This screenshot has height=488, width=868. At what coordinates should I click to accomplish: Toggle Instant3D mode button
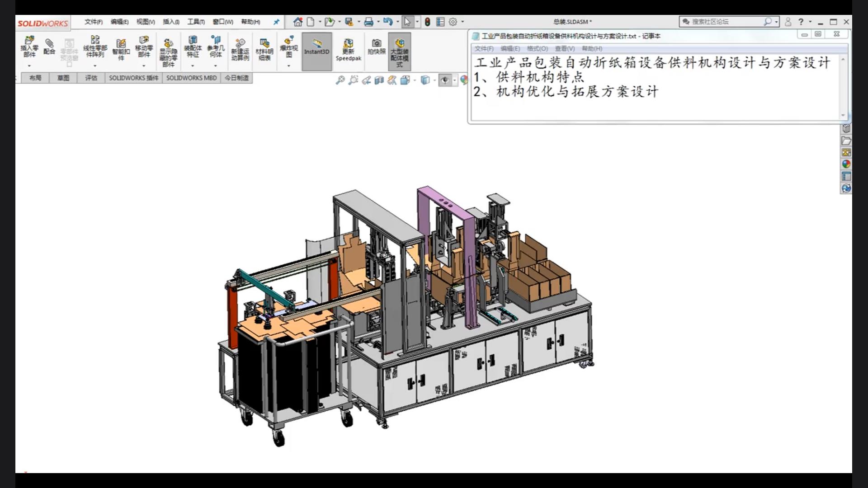point(316,51)
